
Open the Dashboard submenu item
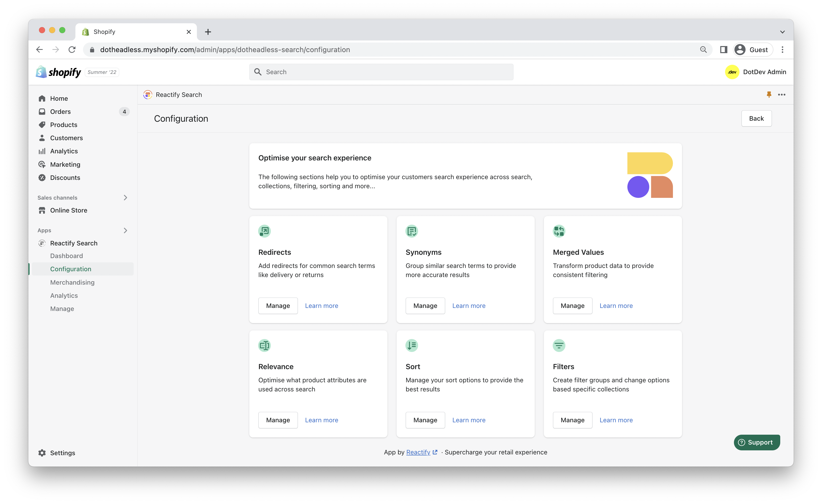tap(66, 256)
